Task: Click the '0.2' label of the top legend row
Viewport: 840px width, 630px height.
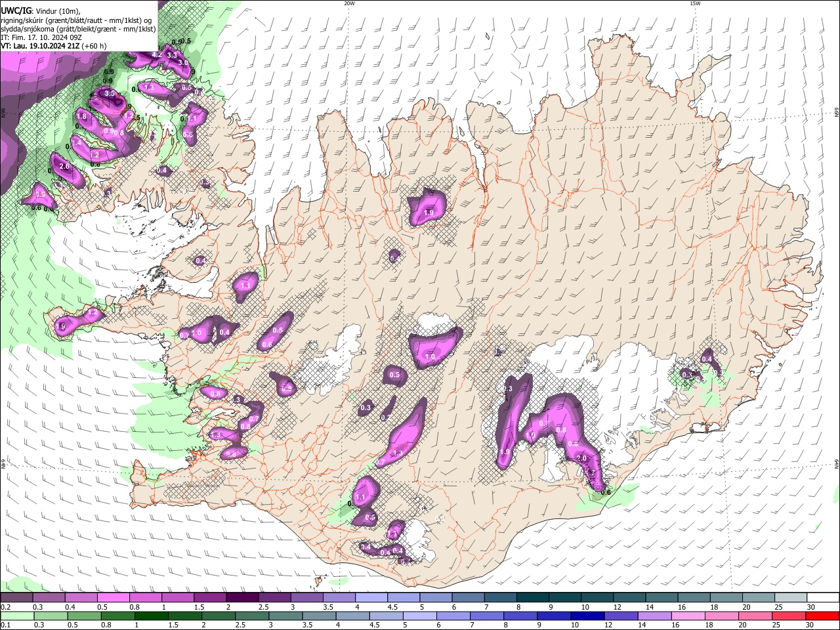Action: click(6, 607)
